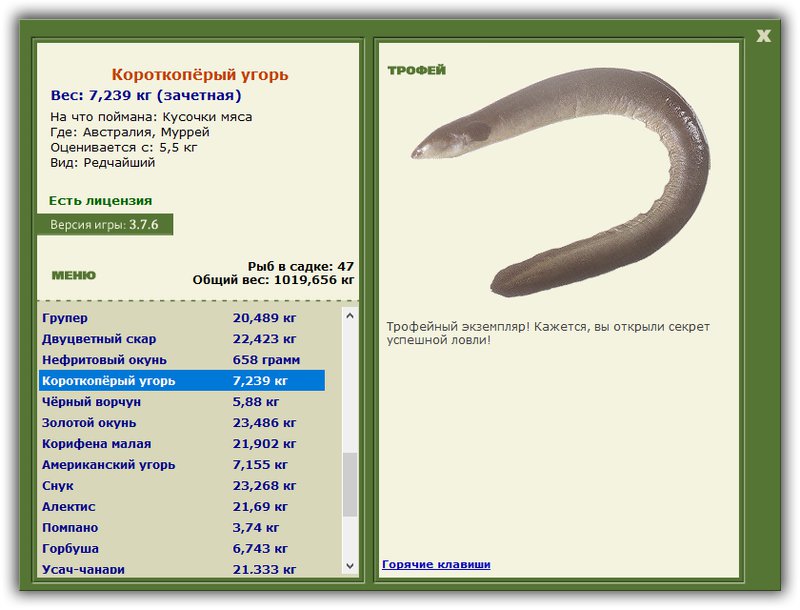Select Американский угорь row
This screenshot has width=800, height=610.
click(182, 464)
